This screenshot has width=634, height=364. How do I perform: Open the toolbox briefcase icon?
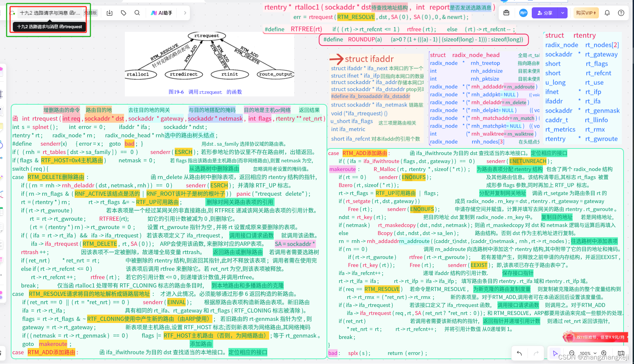[x=506, y=13]
